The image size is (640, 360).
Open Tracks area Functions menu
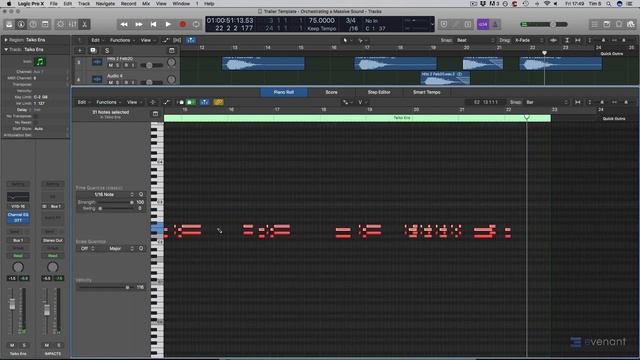[122, 40]
